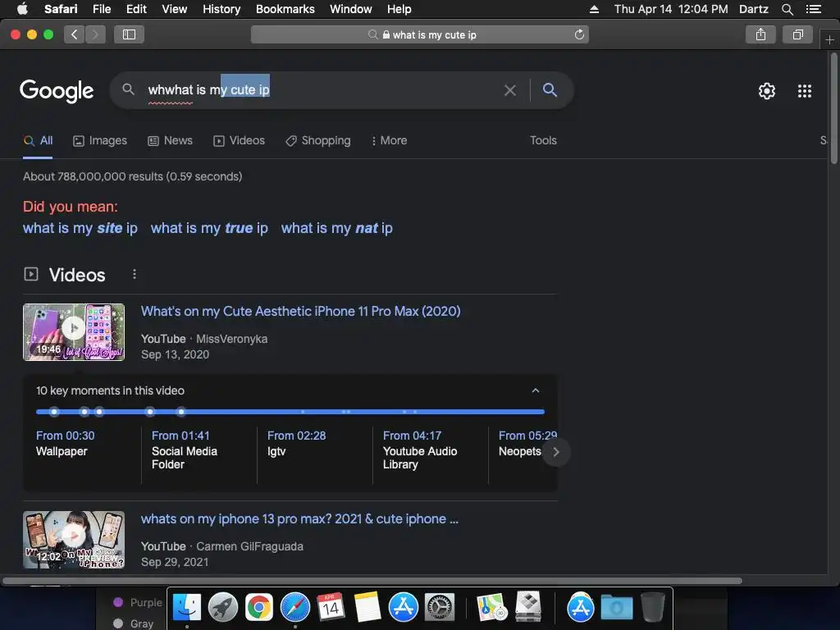Click suggestion 'what is my nat ip'

point(337,228)
